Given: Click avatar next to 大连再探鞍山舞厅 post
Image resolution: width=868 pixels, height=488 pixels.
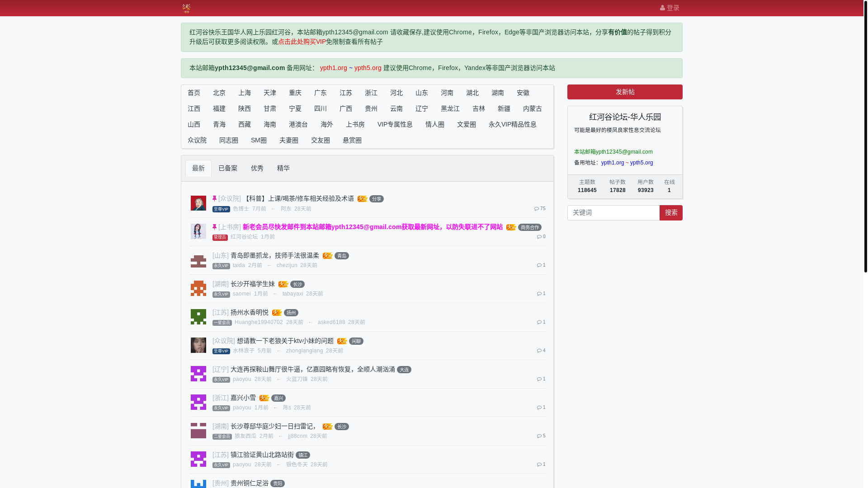Looking at the screenshot, I should pyautogui.click(x=198, y=374).
